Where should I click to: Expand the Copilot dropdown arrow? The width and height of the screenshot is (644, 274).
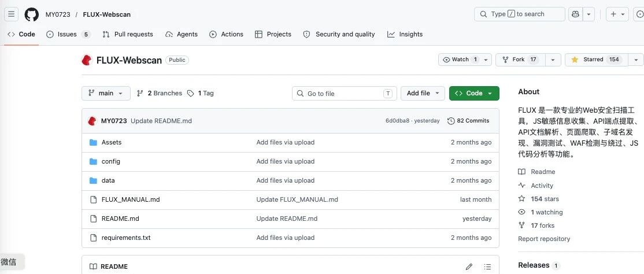(589, 14)
